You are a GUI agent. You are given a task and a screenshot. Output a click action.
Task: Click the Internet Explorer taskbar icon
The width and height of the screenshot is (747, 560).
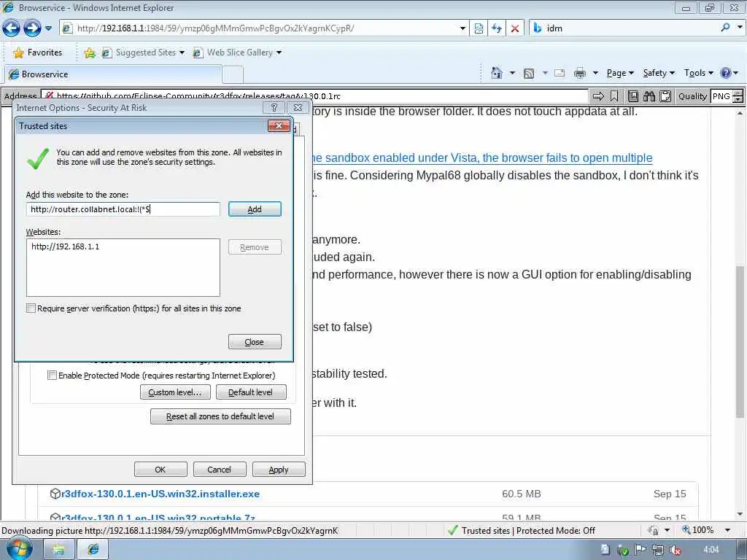[x=93, y=550]
